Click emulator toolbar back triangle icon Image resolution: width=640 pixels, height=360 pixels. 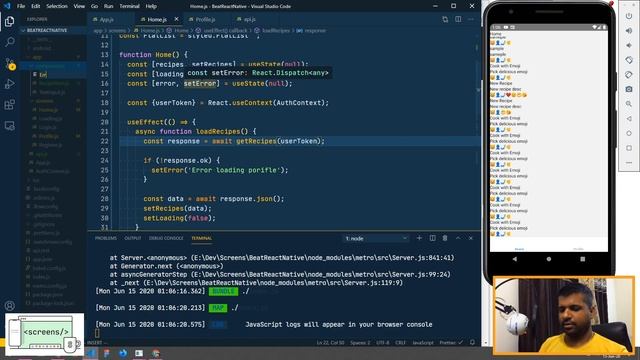click(629, 118)
